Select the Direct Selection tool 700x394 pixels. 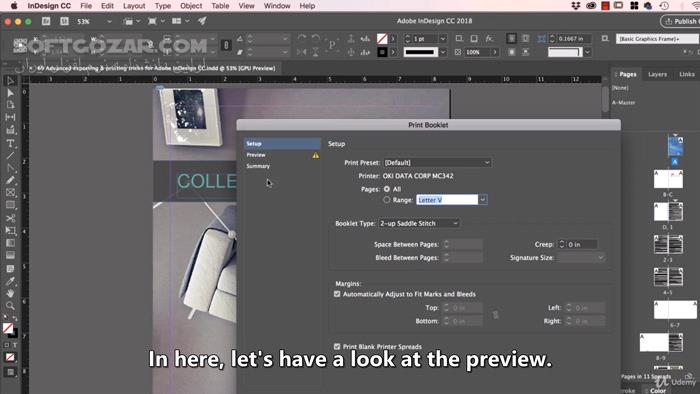click(10, 93)
